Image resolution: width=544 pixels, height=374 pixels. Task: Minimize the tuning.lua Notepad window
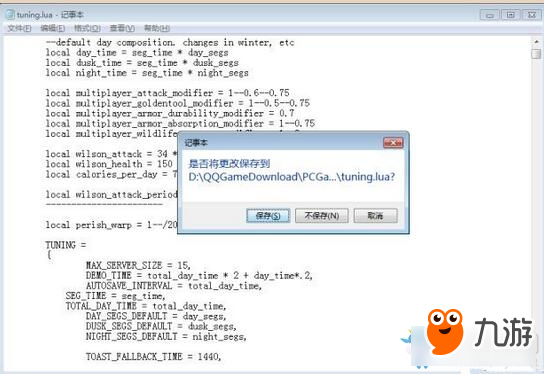click(x=490, y=15)
